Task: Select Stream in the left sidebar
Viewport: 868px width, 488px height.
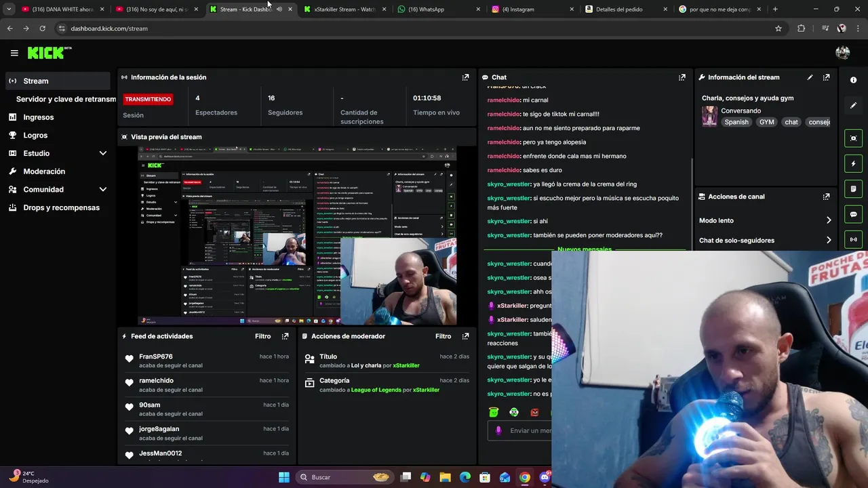Action: pyautogui.click(x=57, y=81)
